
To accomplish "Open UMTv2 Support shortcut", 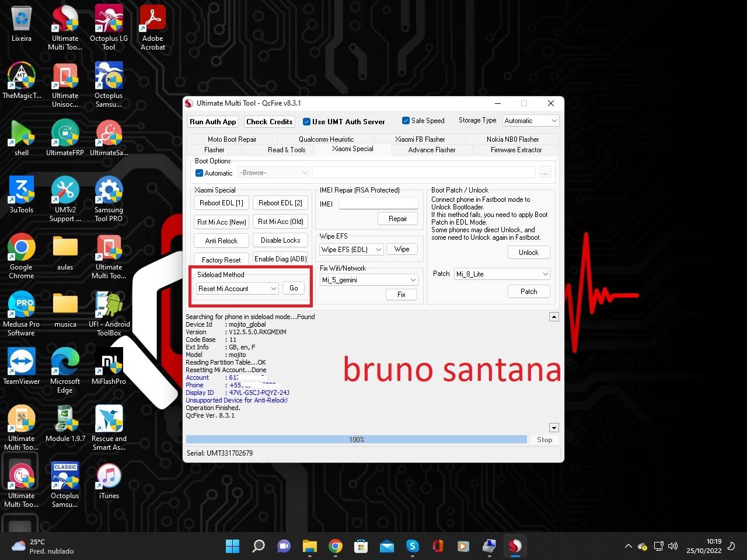I will tap(65, 199).
